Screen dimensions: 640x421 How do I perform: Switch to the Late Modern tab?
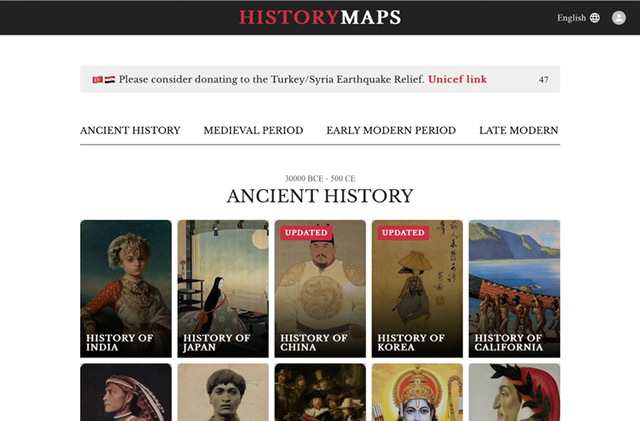tap(518, 130)
